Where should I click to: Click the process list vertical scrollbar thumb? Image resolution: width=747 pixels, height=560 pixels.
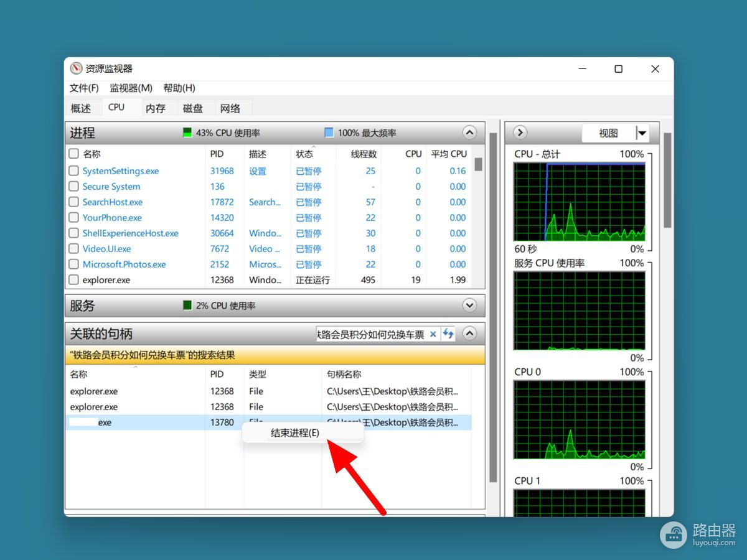(478, 164)
